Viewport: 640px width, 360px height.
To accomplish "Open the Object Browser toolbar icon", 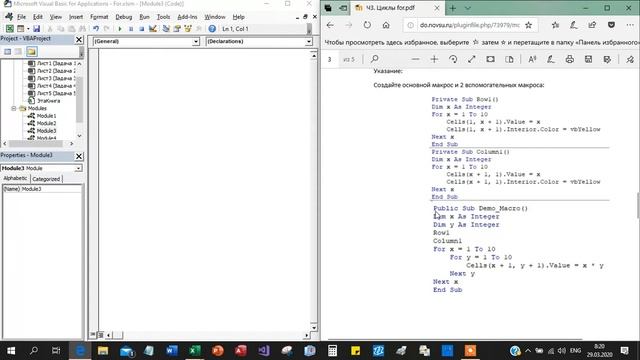I will click(x=188, y=29).
